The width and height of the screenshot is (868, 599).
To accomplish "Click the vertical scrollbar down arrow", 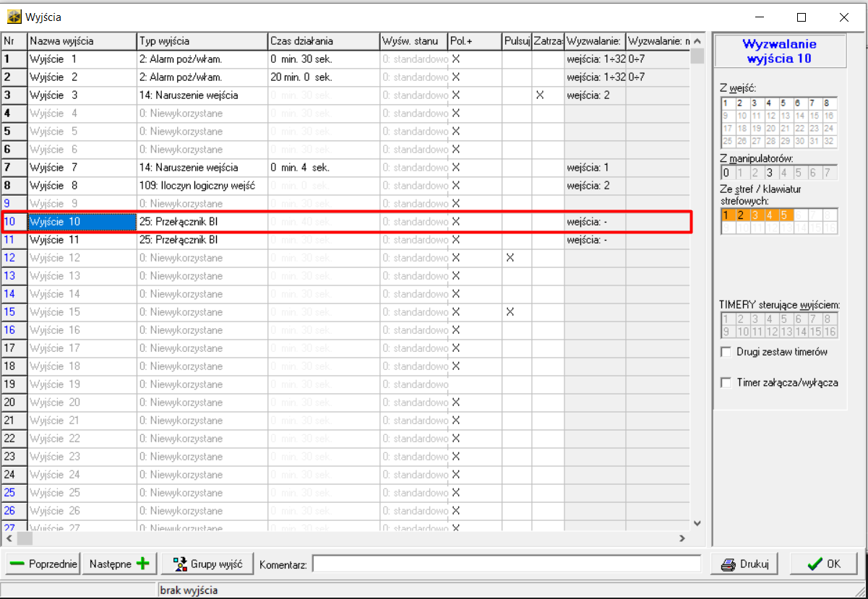I will (x=697, y=523).
